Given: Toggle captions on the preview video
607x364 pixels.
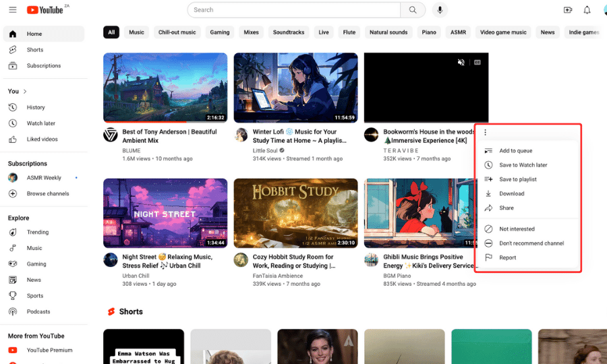Looking at the screenshot, I should [478, 62].
